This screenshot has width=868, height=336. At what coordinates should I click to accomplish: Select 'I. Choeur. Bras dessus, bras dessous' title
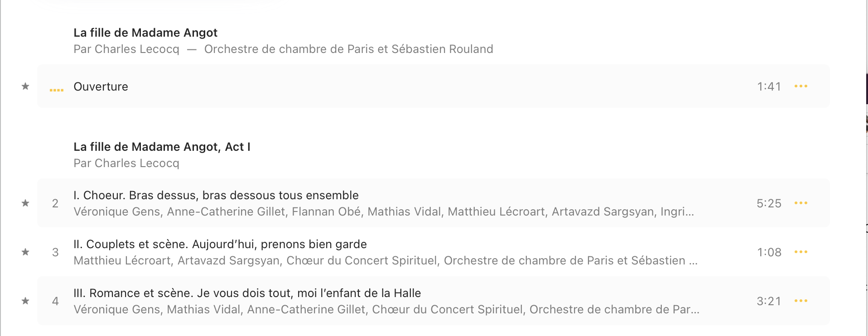(216, 195)
